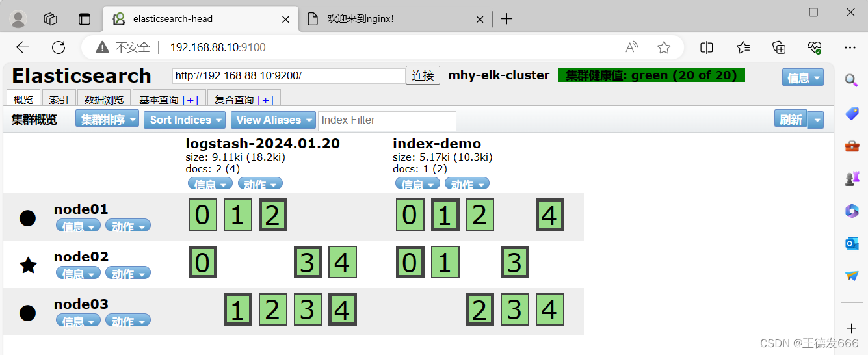Viewport: 868px width, 355px height.
Task: Open split screen icon
Action: pyautogui.click(x=707, y=47)
